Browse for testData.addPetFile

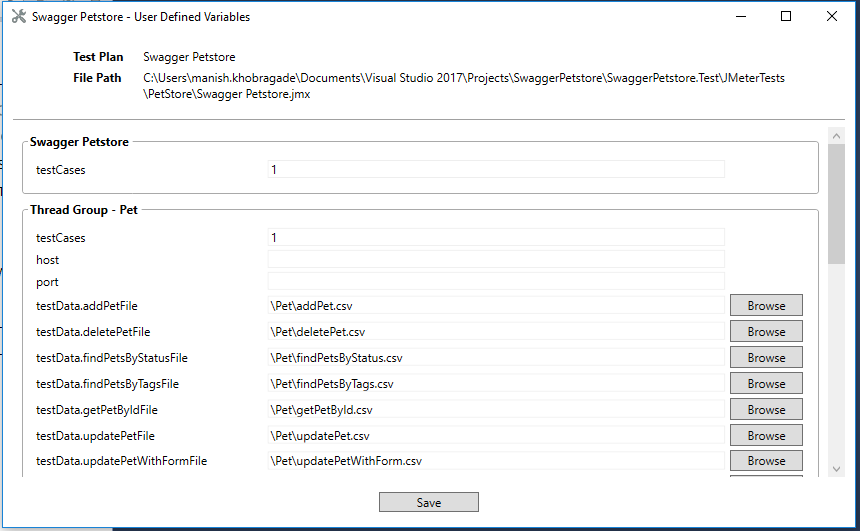pyautogui.click(x=766, y=306)
